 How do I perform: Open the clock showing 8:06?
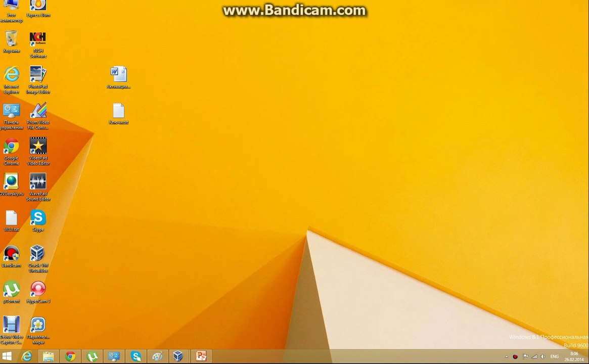[x=574, y=356]
